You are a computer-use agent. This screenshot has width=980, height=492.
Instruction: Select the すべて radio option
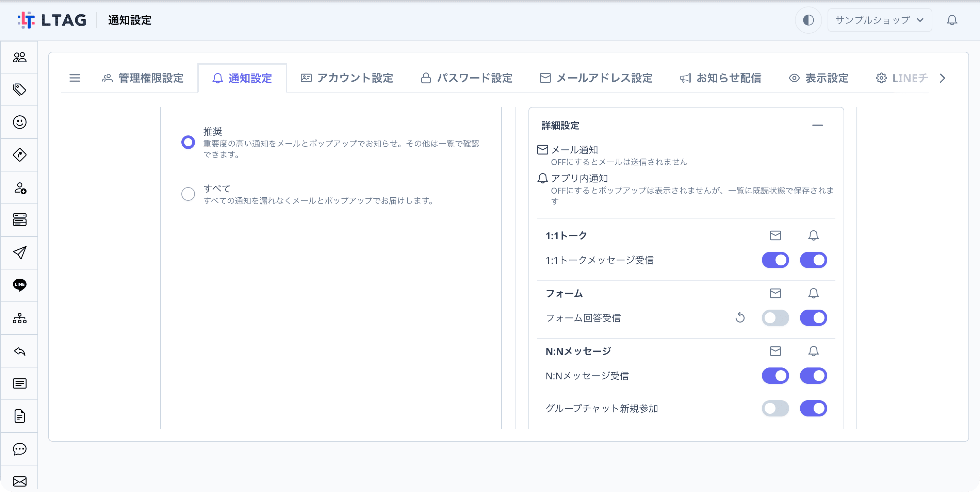188,194
